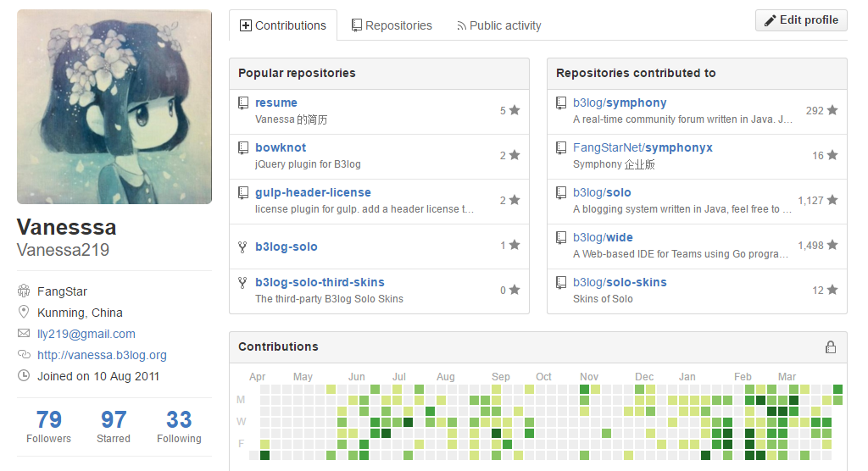Image resolution: width=868 pixels, height=471 pixels.
Task: Click a dark green contribution square under Mar
Action: pos(793,400)
